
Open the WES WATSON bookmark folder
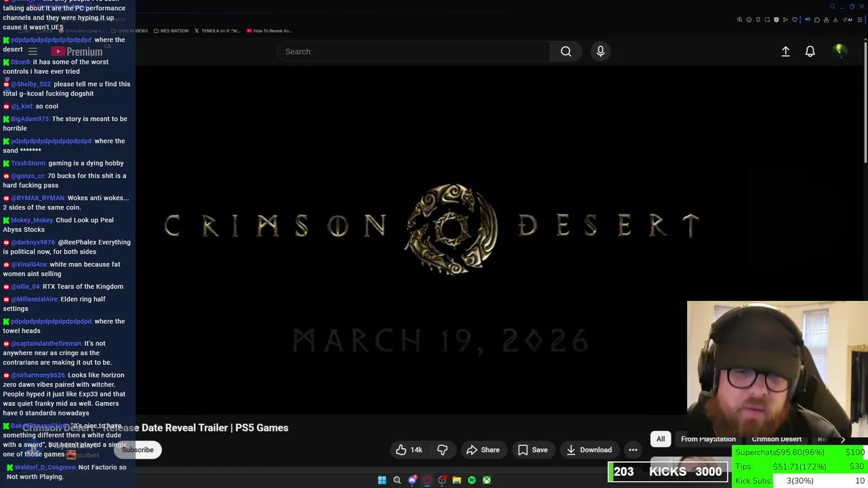pyautogui.click(x=171, y=30)
